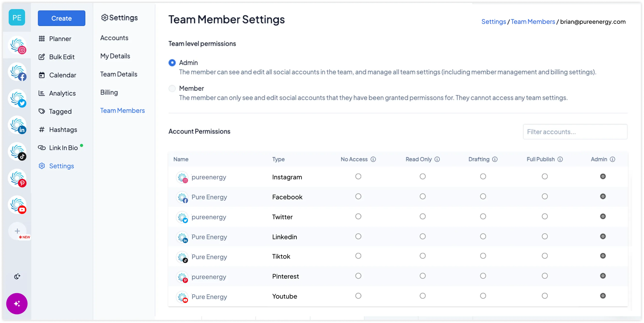Open Team Details settings tab
The image size is (644, 323).
119,74
